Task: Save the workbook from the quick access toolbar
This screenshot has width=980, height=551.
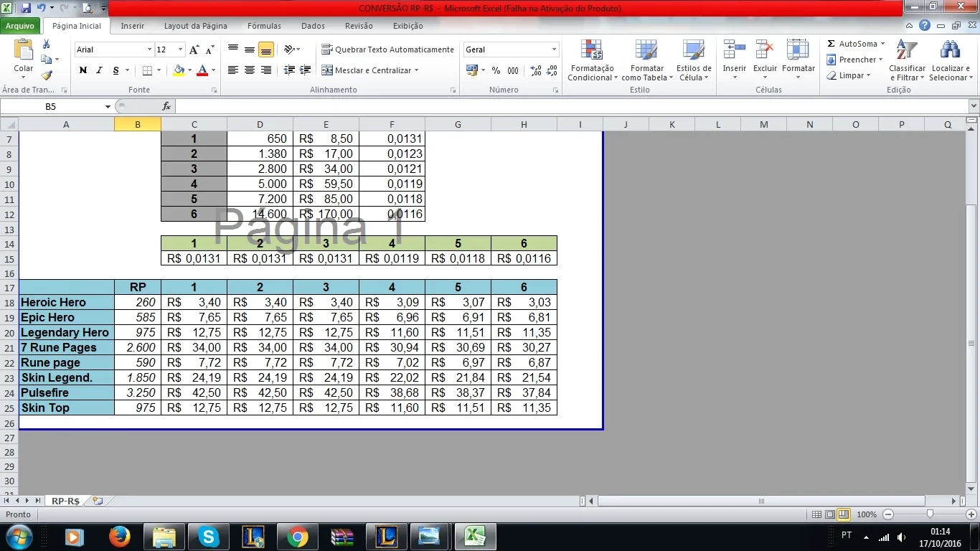Action: [x=26, y=8]
